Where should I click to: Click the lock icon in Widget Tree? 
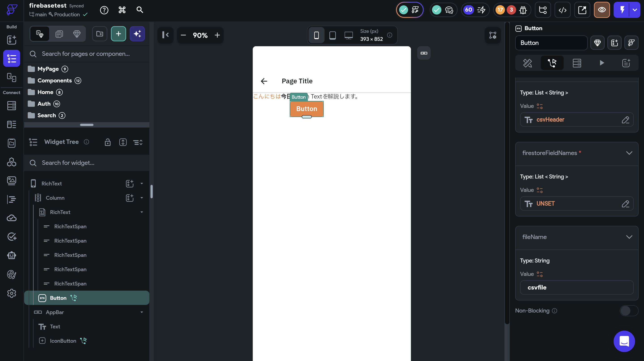(108, 142)
